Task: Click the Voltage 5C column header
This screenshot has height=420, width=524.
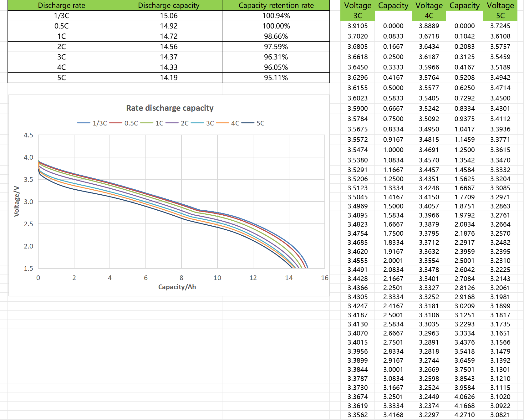Action: [x=500, y=10]
